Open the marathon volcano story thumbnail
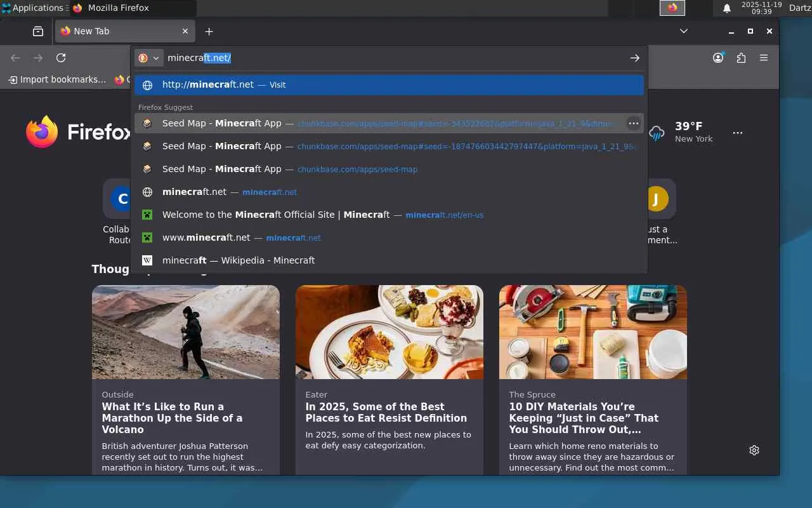 point(186,332)
